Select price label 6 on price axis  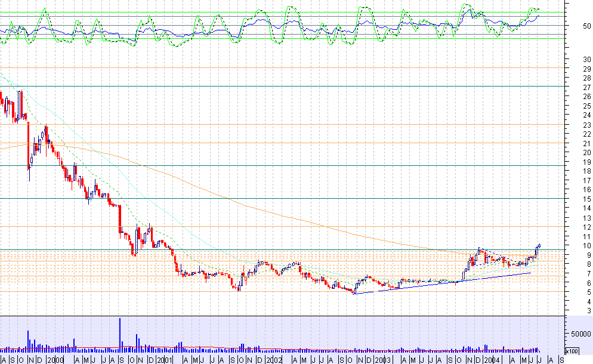[x=589, y=283]
